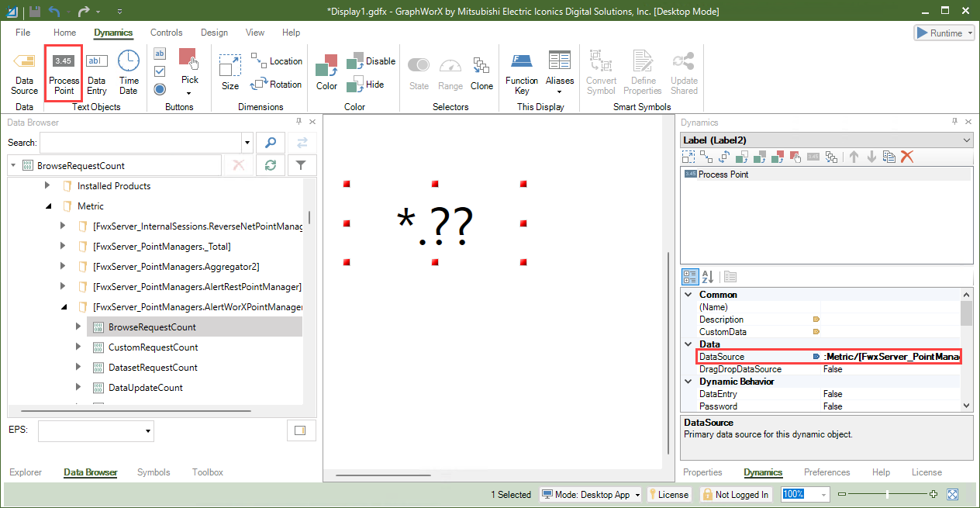Switch to the Preferences panel tab
The image size is (980, 508).
click(x=826, y=472)
